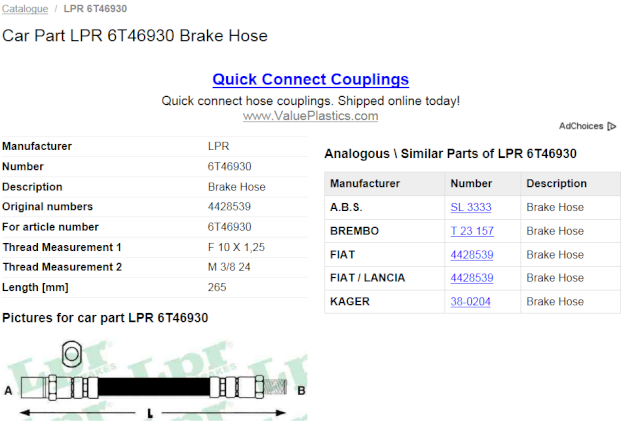Click the ad text 'Quick connect hose couplings. Shipped online today!'
The height and width of the screenshot is (435, 640).
[310, 101]
